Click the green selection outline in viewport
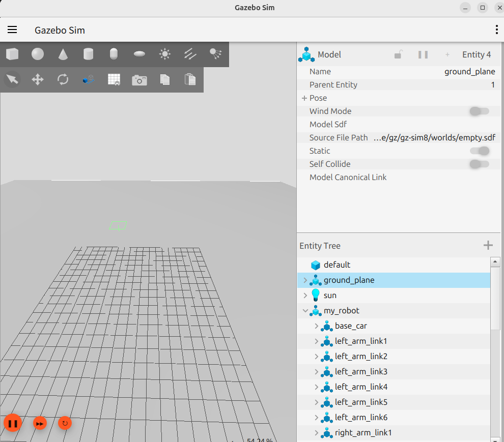504x442 pixels. click(x=118, y=225)
